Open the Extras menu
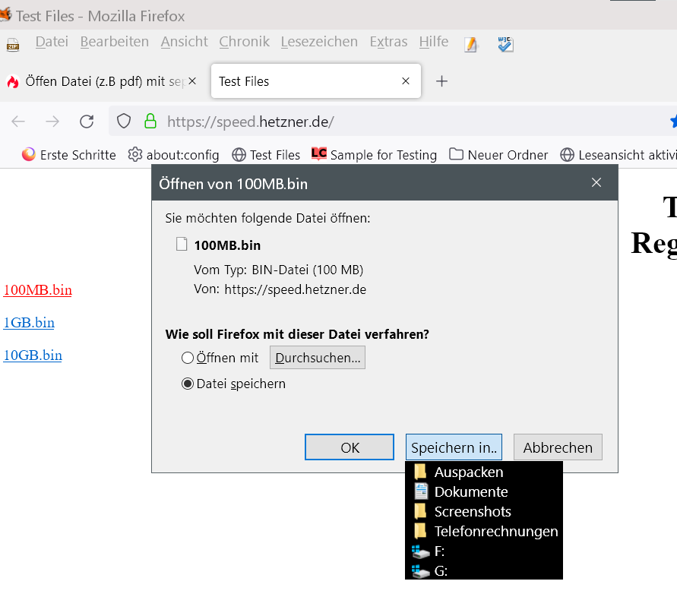The image size is (677, 616). point(388,42)
